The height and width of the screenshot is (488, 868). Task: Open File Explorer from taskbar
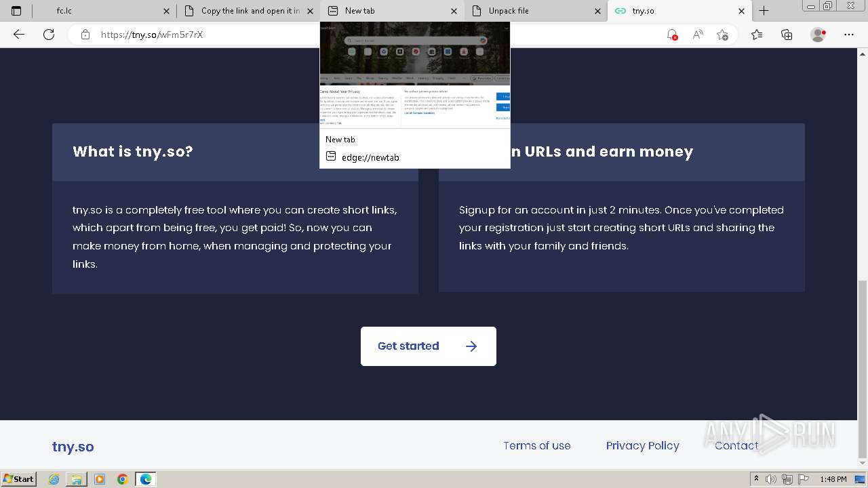click(77, 479)
